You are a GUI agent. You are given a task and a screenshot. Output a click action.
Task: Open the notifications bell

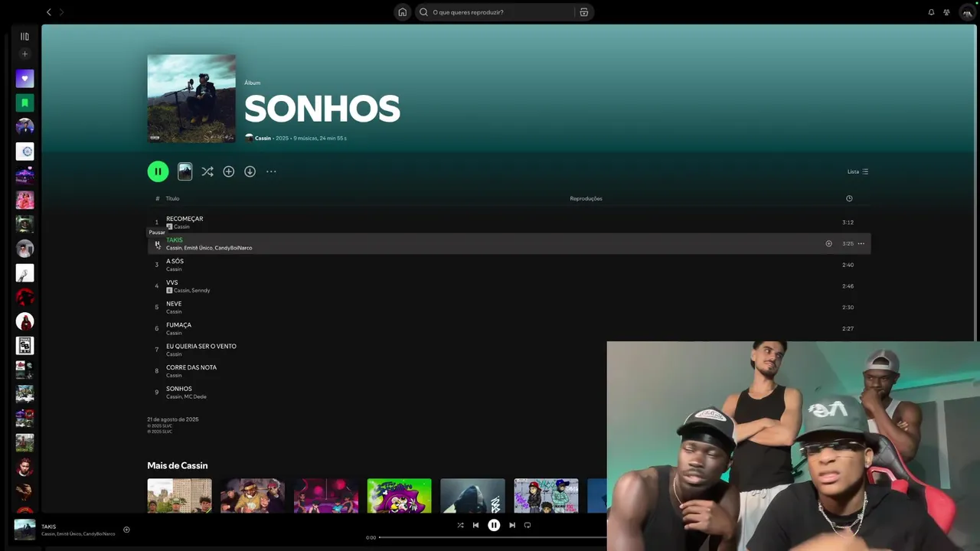[x=931, y=12]
